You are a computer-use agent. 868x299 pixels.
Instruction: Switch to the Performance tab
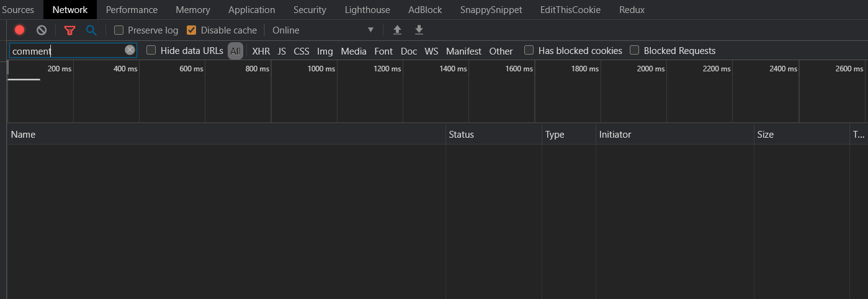pyautogui.click(x=132, y=10)
